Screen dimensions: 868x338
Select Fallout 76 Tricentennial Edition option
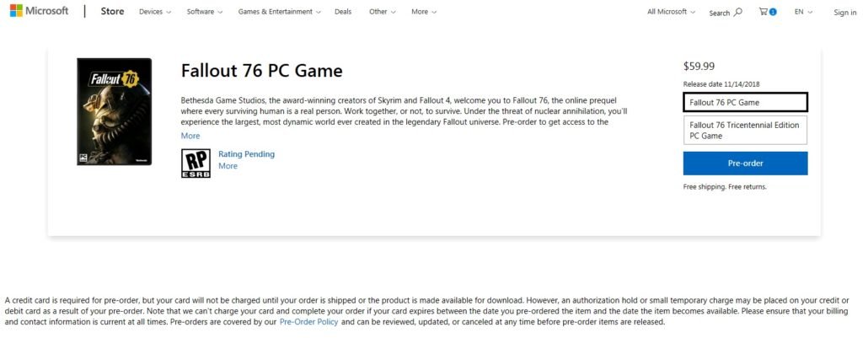[x=745, y=131]
